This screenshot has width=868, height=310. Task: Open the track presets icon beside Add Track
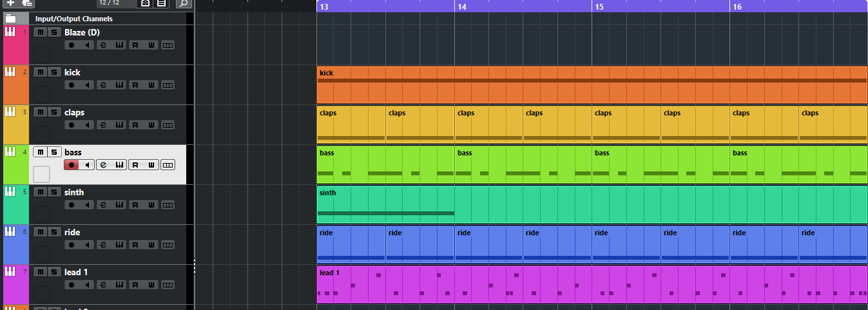[x=27, y=3]
